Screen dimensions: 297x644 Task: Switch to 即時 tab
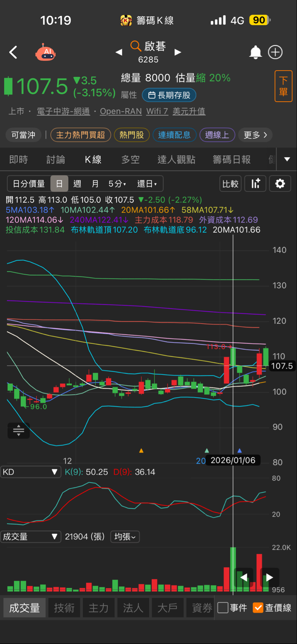point(19,160)
